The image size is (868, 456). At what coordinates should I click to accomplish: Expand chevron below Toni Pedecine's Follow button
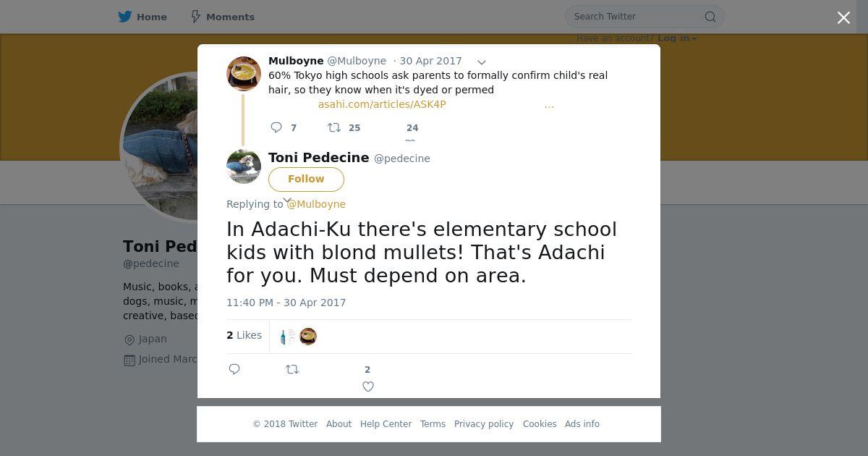click(x=287, y=200)
